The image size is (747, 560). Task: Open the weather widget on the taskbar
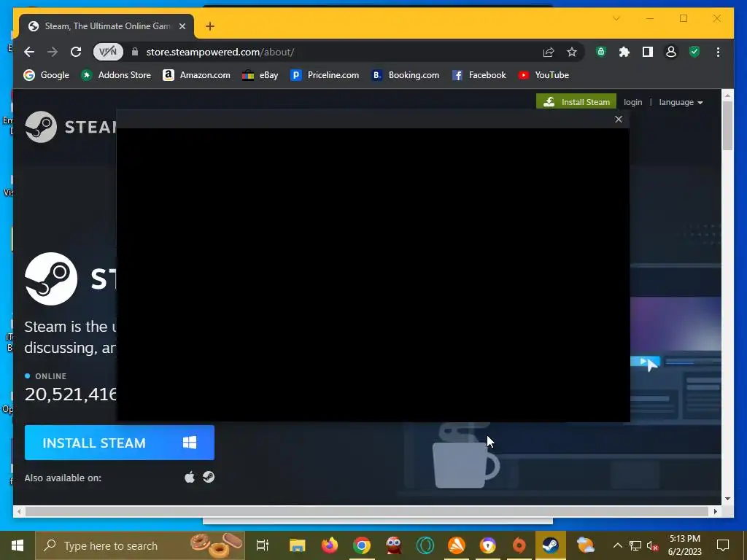[x=585, y=545]
